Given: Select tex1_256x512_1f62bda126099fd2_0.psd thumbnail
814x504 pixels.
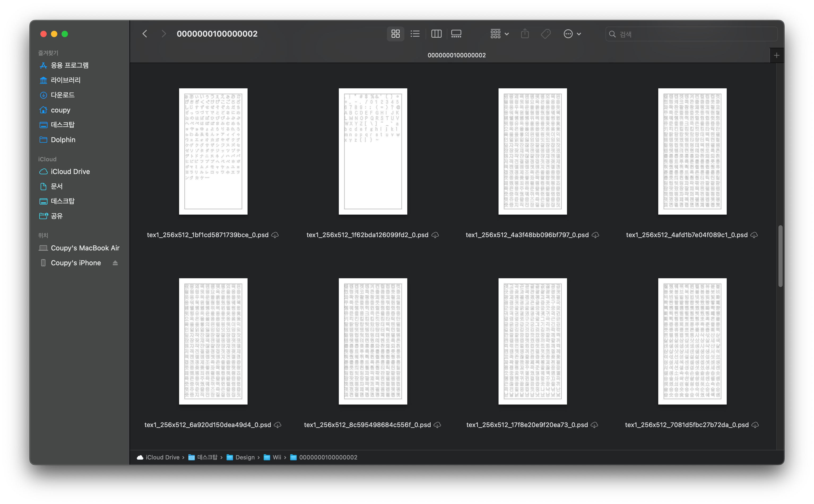Looking at the screenshot, I should [373, 151].
